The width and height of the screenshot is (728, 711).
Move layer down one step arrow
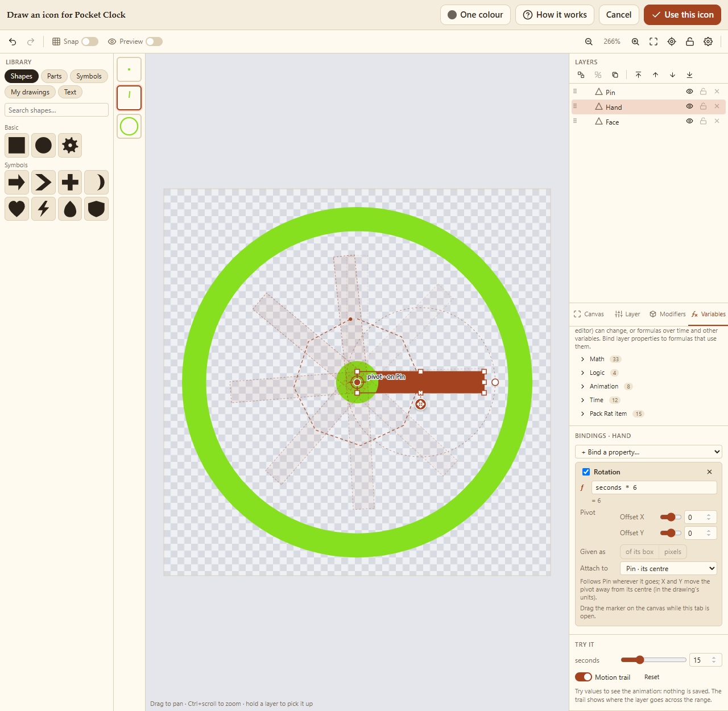(x=672, y=75)
